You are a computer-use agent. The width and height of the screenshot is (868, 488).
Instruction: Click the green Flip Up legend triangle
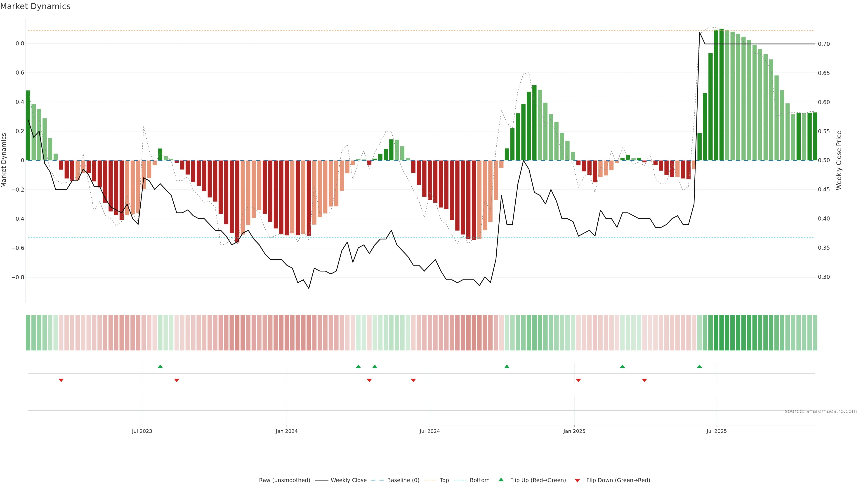point(501,480)
